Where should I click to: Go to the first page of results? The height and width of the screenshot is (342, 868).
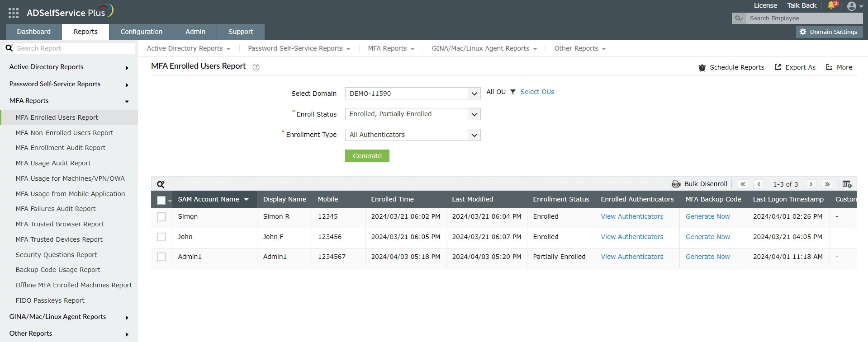click(743, 184)
